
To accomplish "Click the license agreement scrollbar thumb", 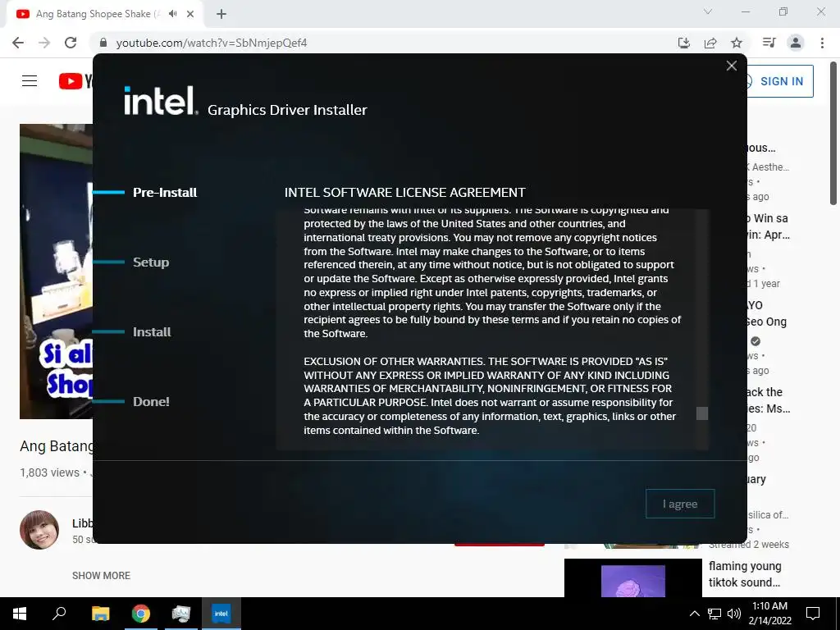I will coord(702,413).
